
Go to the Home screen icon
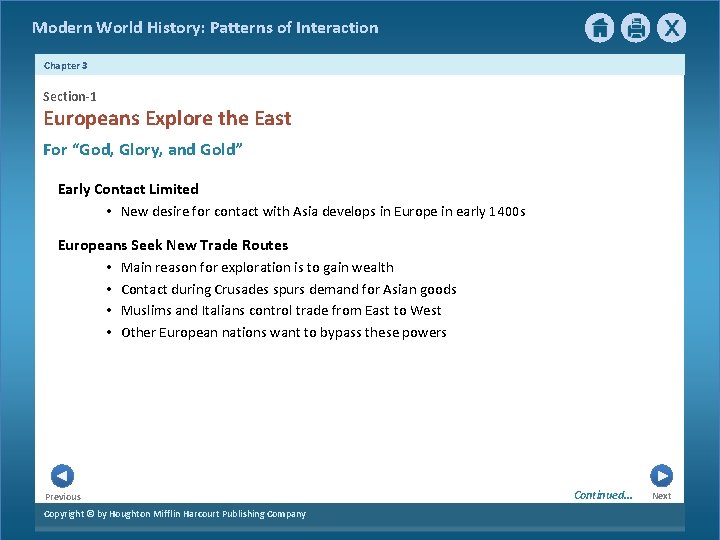click(599, 28)
